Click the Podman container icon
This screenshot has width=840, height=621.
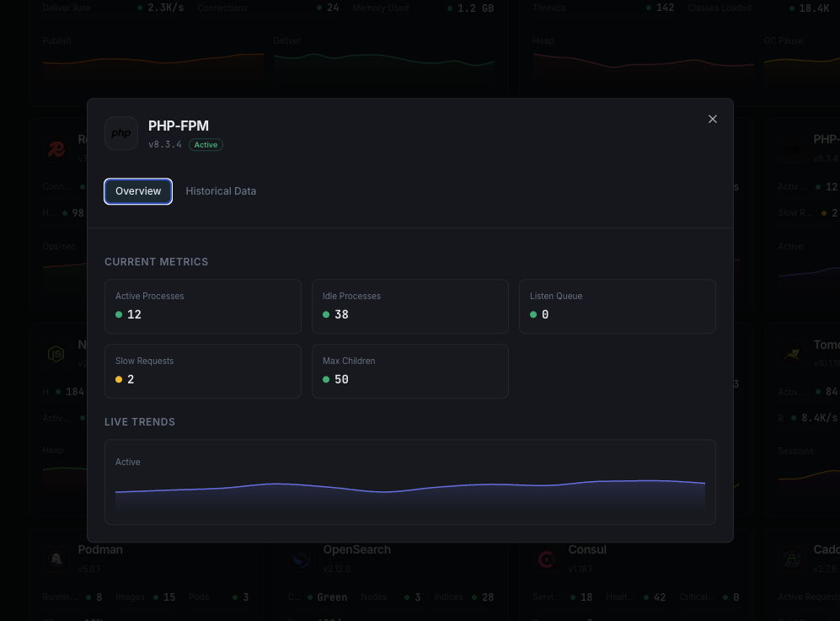(x=56, y=559)
